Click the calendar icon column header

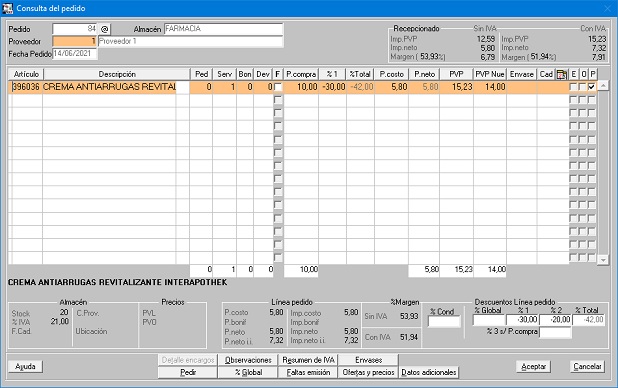(562, 75)
